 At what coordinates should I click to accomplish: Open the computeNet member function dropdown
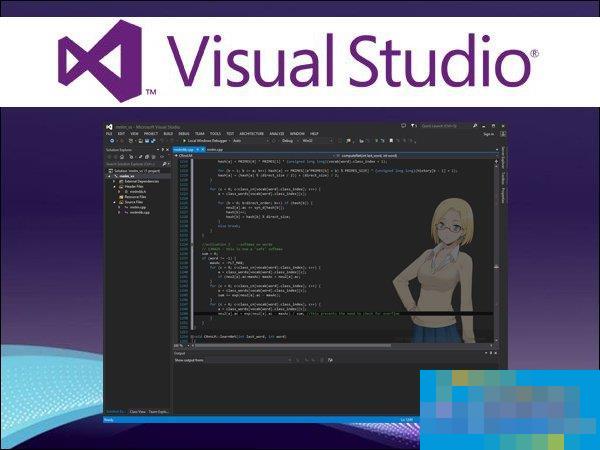pos(417,156)
